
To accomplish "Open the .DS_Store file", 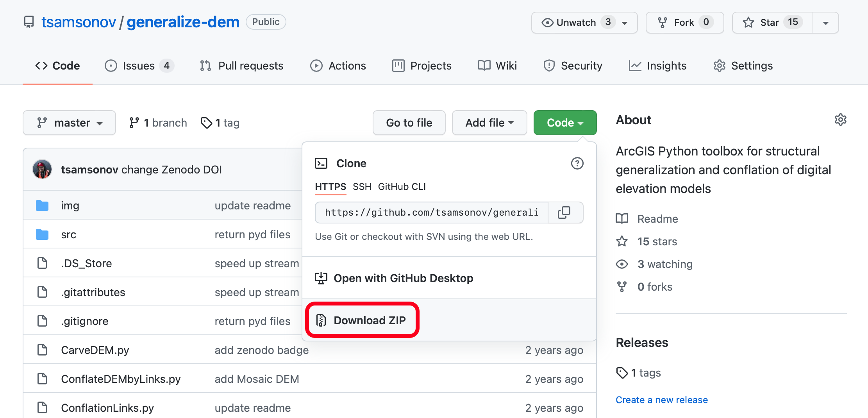I will click(x=86, y=263).
